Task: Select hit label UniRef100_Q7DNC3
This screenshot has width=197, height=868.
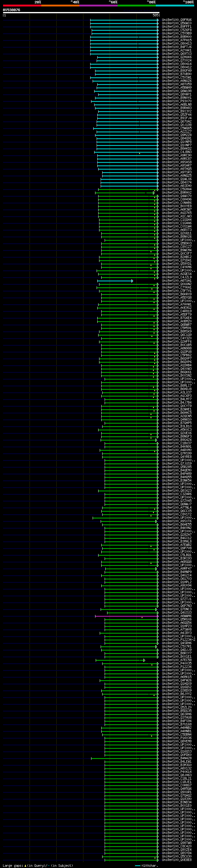Action: [176, 609]
